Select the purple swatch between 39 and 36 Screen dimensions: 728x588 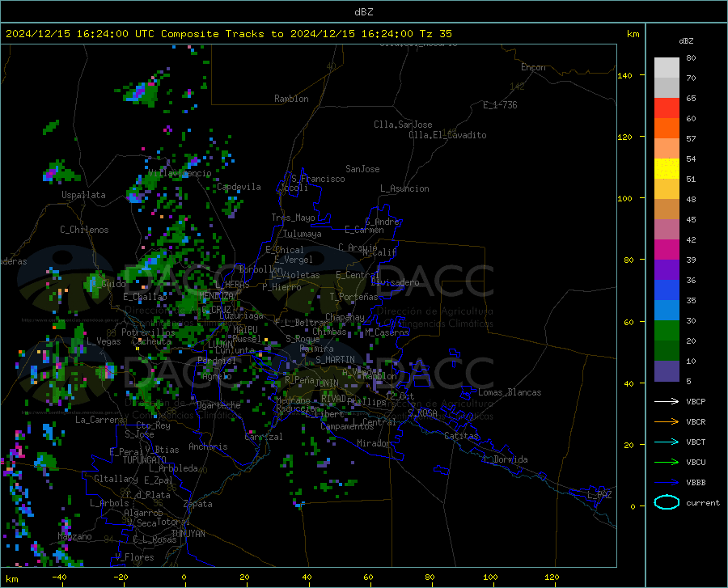tap(667, 270)
